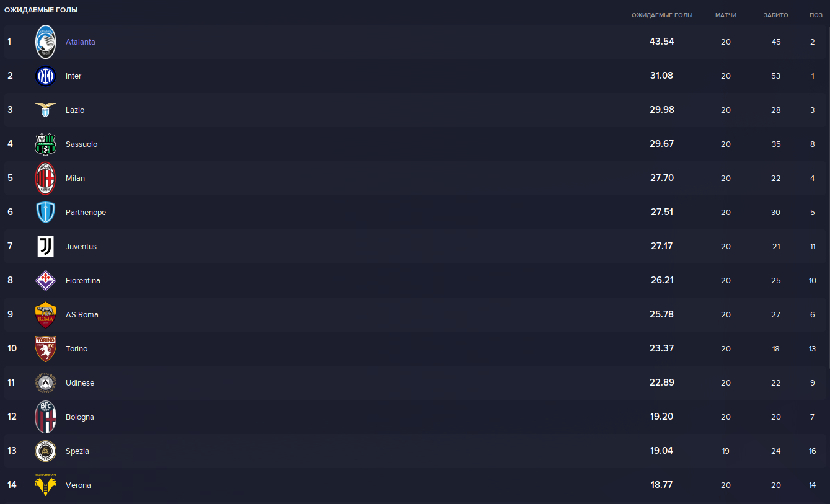
Task: Click the AS Roma club crest
Action: point(45,315)
